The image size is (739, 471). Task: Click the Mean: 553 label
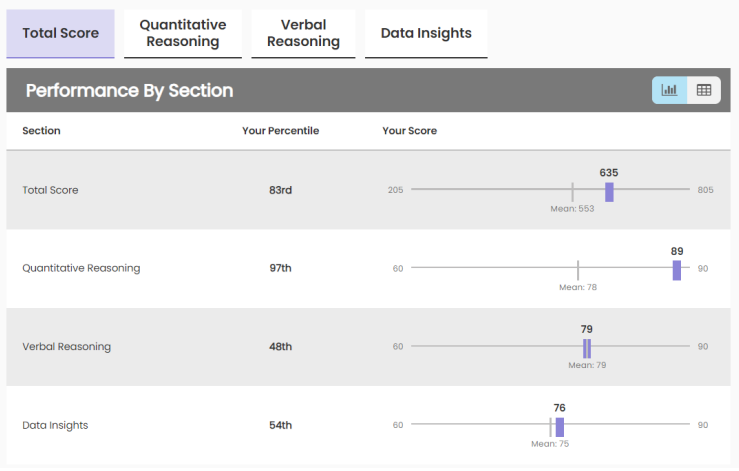pyautogui.click(x=572, y=209)
